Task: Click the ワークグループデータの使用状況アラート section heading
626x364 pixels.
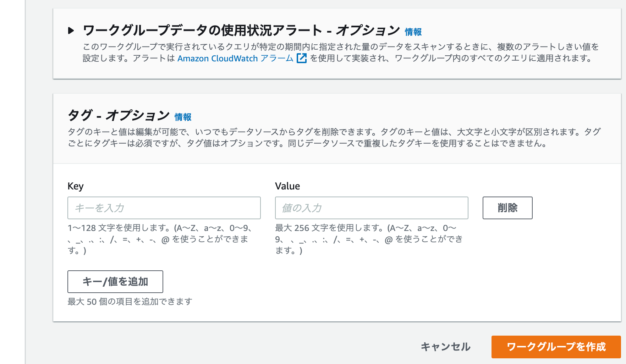Action: (x=241, y=31)
